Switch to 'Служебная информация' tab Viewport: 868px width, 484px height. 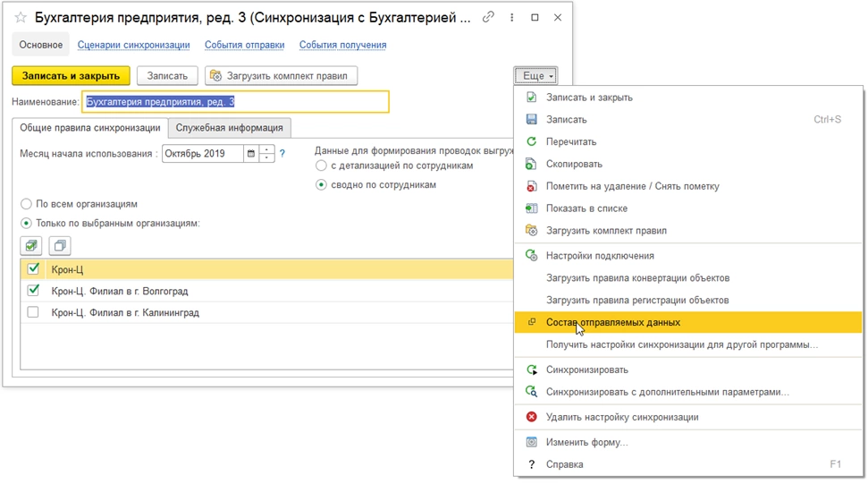pyautogui.click(x=230, y=128)
